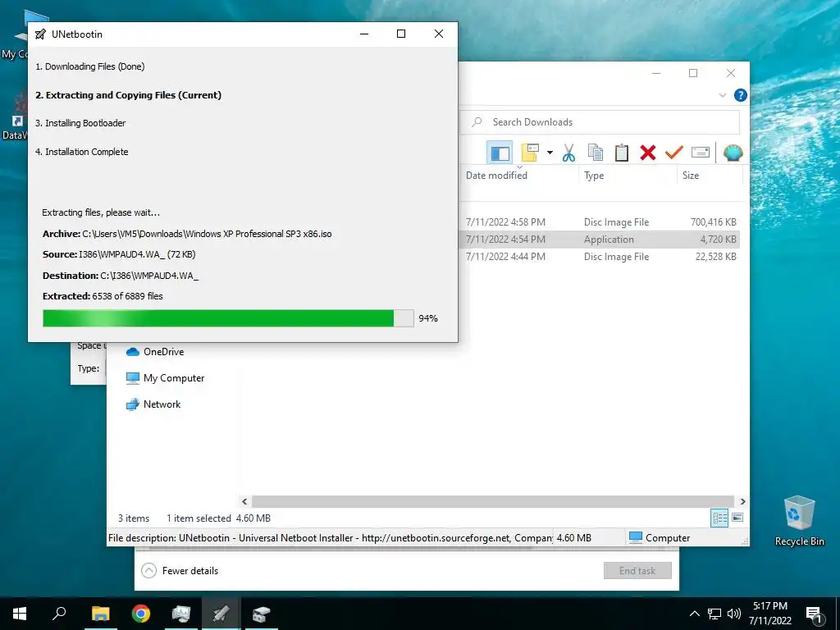
Task: Click the clipboard Paste icon
Action: pyautogui.click(x=622, y=153)
